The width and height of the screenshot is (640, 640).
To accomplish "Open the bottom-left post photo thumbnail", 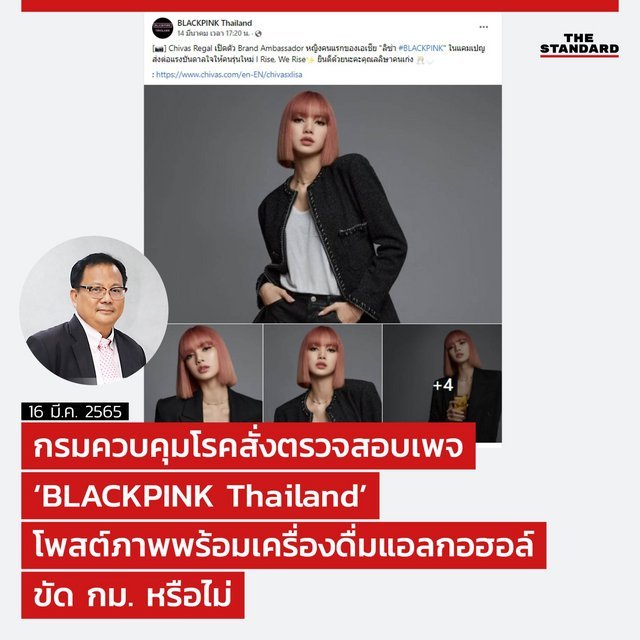I will (203, 373).
